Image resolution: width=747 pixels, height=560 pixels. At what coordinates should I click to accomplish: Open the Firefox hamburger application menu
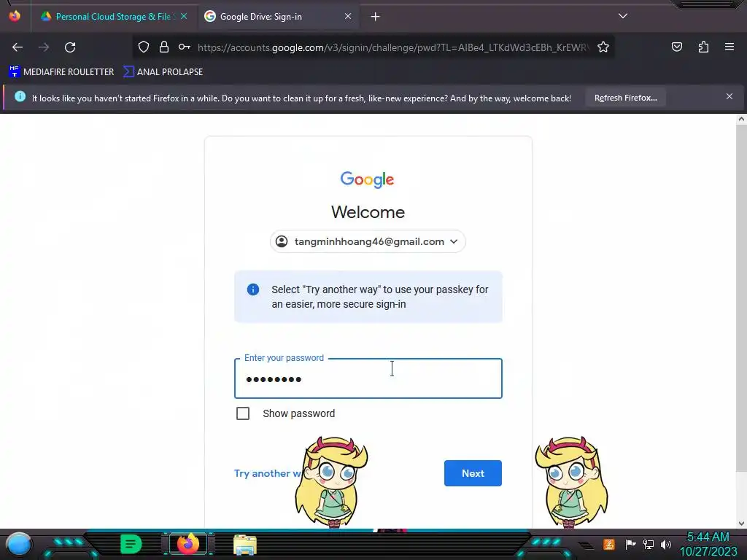pos(729,47)
